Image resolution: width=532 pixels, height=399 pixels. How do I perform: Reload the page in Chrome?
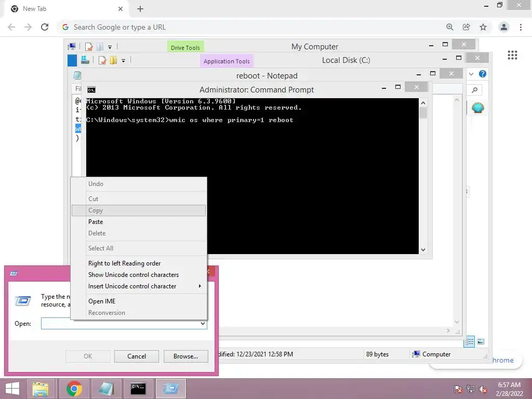45,27
